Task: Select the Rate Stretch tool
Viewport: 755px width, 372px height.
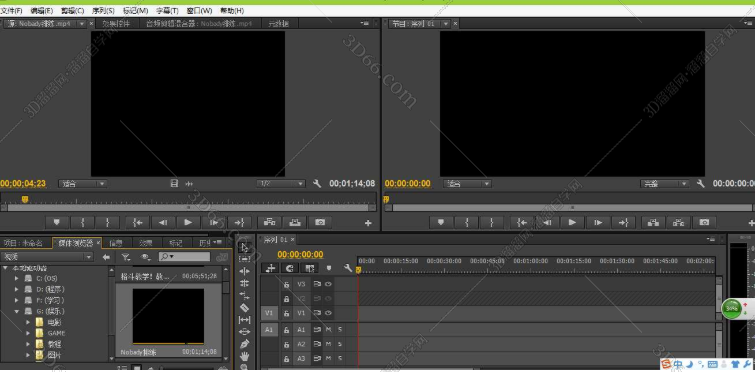Action: point(245,295)
